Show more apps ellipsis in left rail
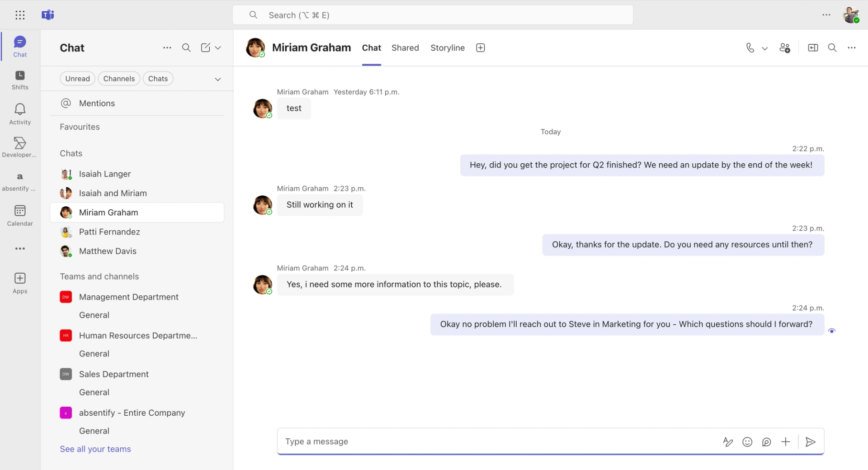This screenshot has width=868, height=470. [20, 248]
